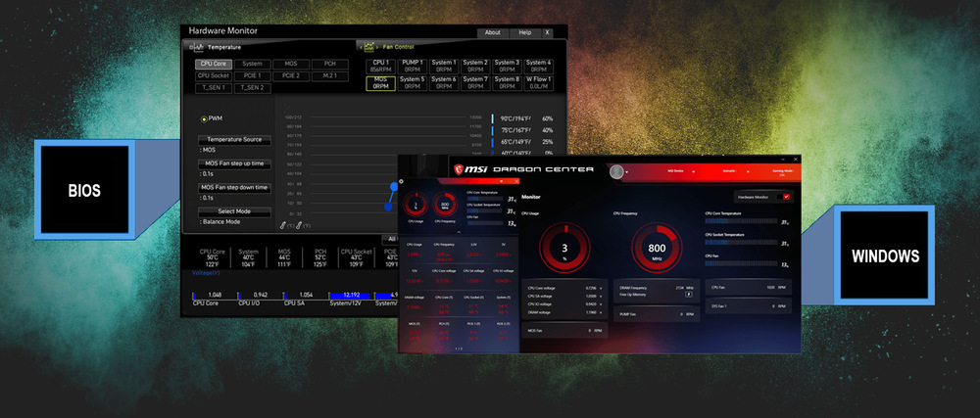The width and height of the screenshot is (980, 418).
Task: Click the MSI dragon shield logo
Action: pyautogui.click(x=459, y=169)
